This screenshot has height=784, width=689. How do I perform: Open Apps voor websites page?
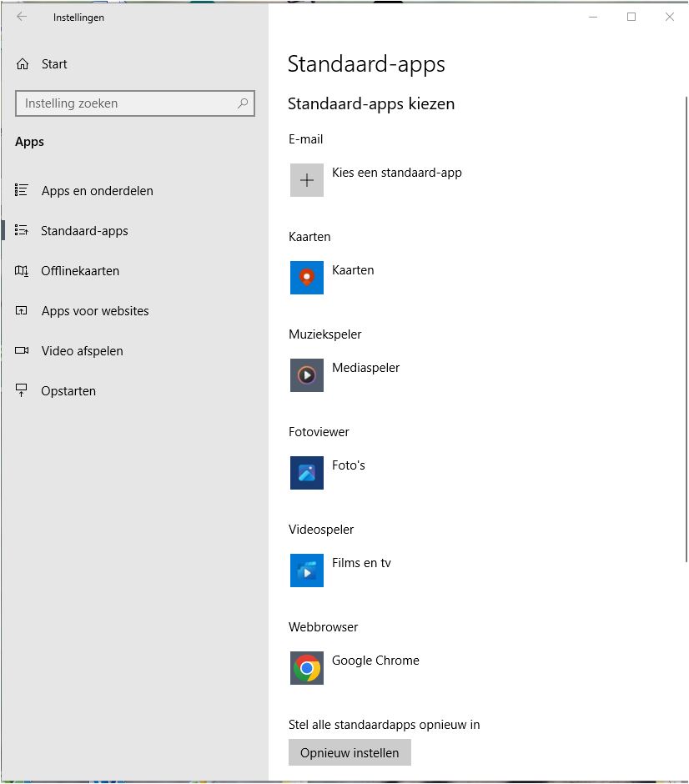coord(95,311)
